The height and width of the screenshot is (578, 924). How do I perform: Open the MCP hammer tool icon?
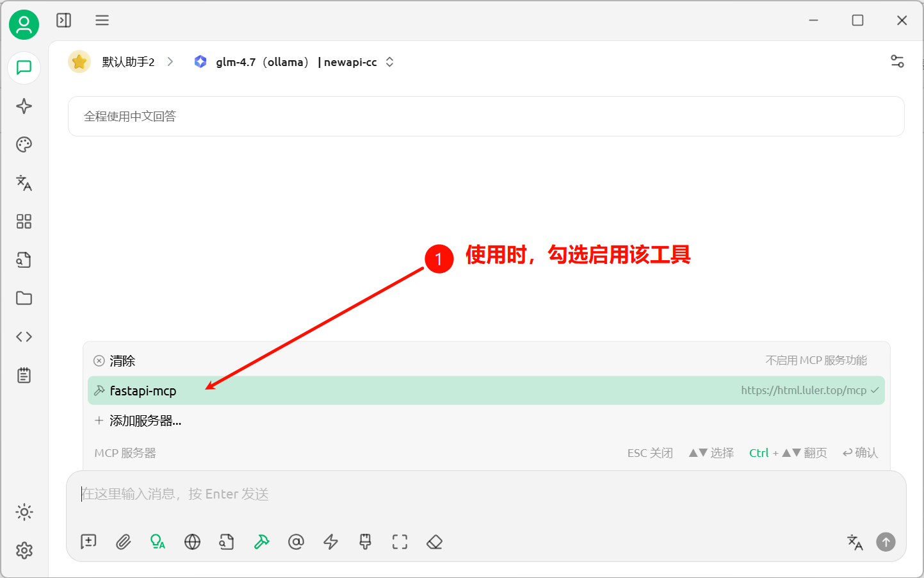[x=261, y=542]
